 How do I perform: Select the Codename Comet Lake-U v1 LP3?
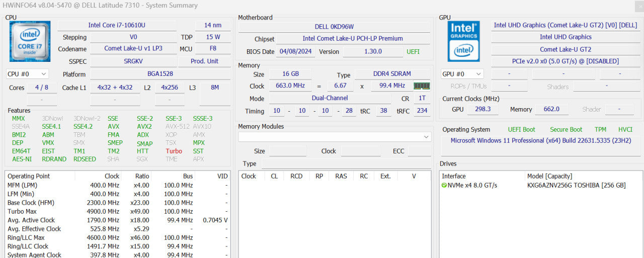click(x=133, y=49)
